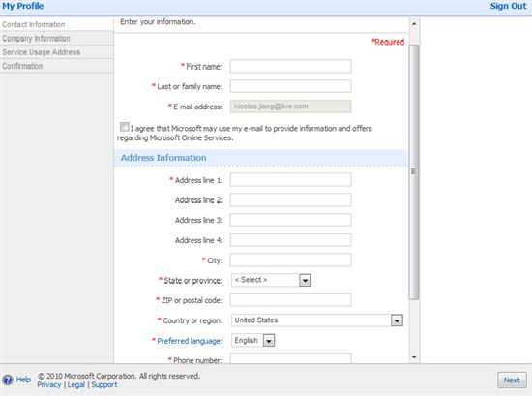Open the Support link

pos(104,384)
